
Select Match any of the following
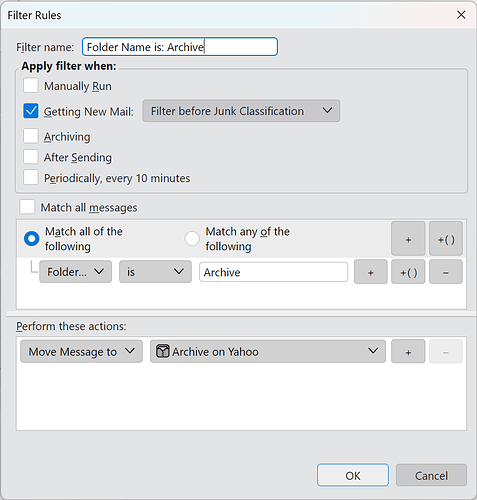(192, 239)
